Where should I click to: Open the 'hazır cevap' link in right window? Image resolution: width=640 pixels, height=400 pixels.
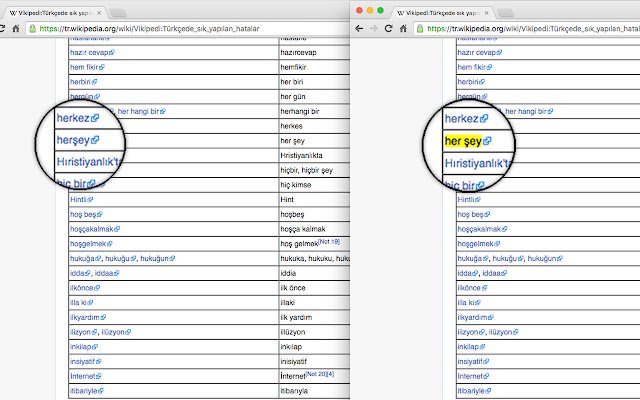tap(476, 52)
